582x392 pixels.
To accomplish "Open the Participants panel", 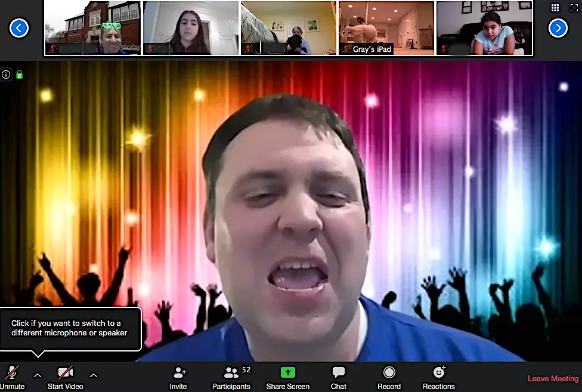I will coord(231,377).
